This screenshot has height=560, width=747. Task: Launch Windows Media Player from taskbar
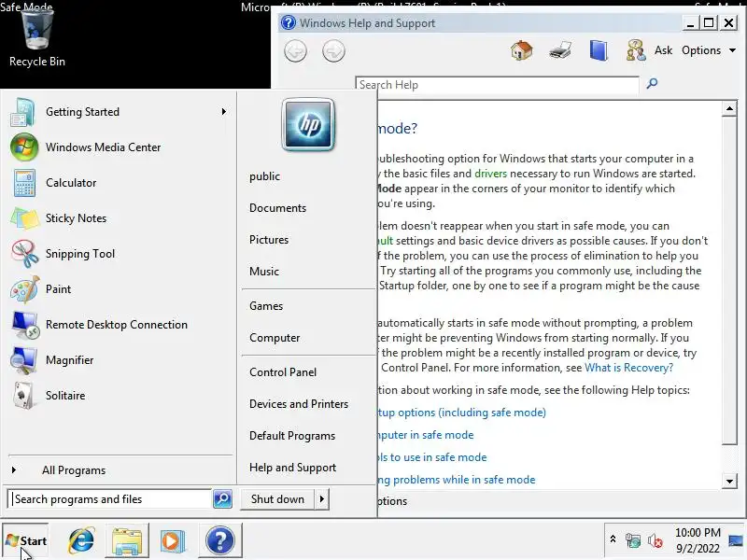[x=173, y=540]
